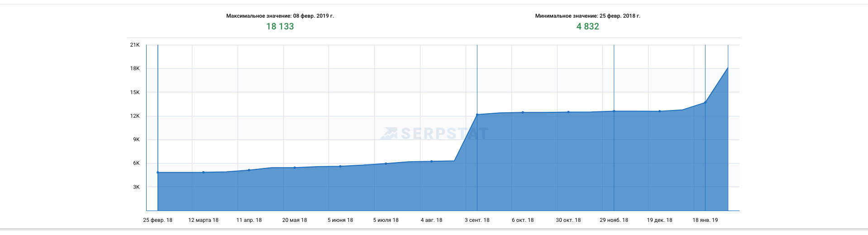Click the Serpstat watermark logo in chart
This screenshot has width=868, height=235.
click(x=434, y=134)
